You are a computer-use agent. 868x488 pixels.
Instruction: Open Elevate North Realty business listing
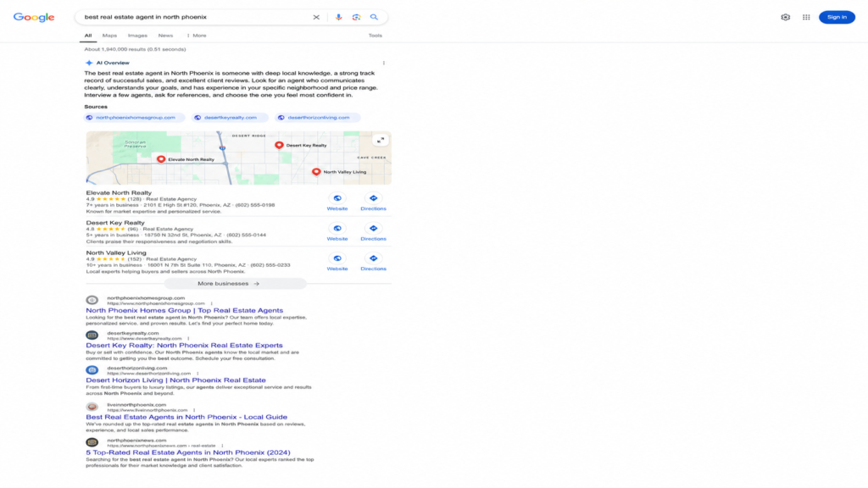119,192
